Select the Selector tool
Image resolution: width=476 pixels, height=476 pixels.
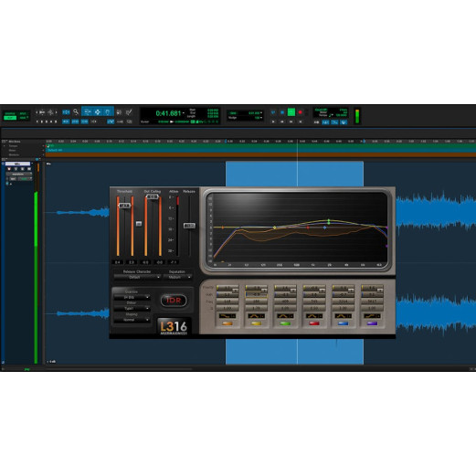tap(97, 112)
